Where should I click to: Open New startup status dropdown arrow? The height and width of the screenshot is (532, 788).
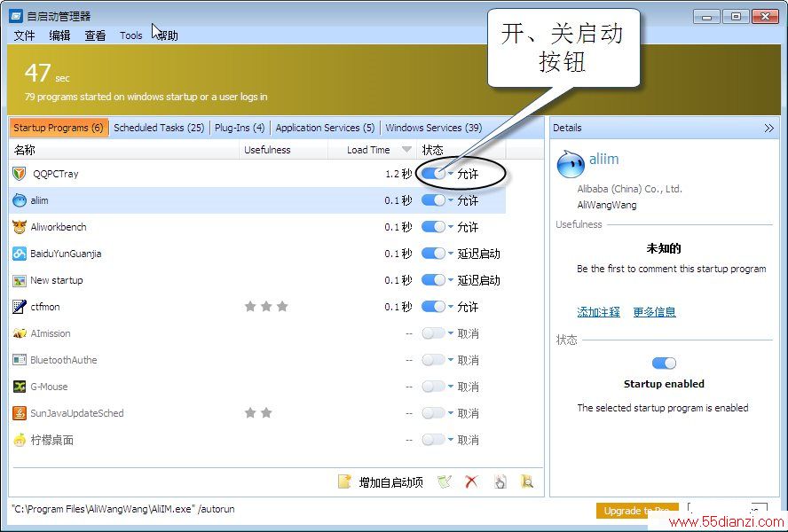pyautogui.click(x=451, y=280)
